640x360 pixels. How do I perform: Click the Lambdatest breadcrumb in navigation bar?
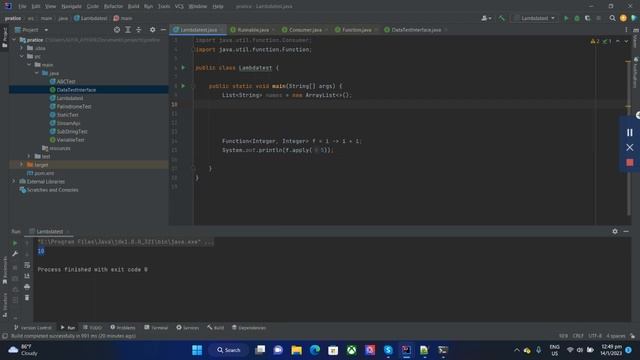(x=91, y=18)
